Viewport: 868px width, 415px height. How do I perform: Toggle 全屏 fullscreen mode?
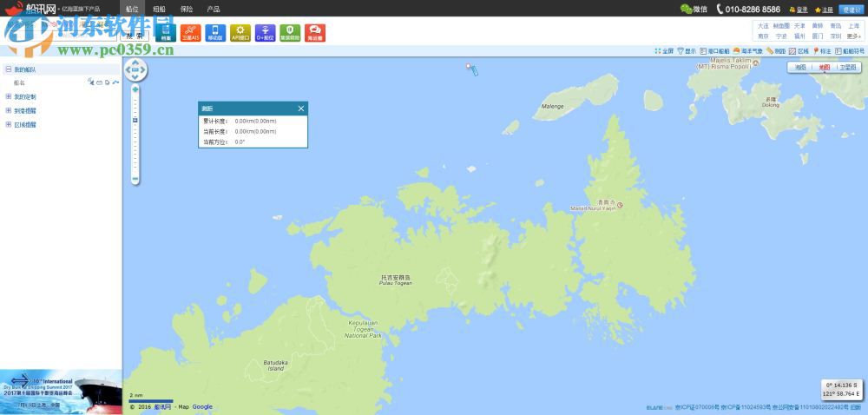click(664, 51)
